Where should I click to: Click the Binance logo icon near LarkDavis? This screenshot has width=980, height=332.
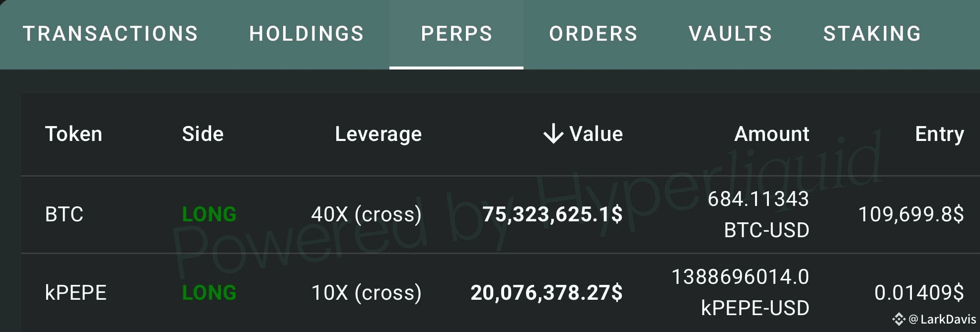tap(899, 319)
